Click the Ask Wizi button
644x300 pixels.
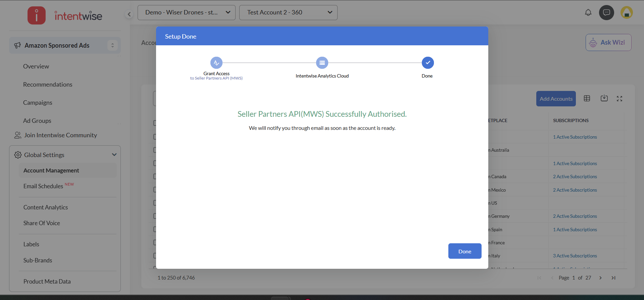click(x=608, y=43)
